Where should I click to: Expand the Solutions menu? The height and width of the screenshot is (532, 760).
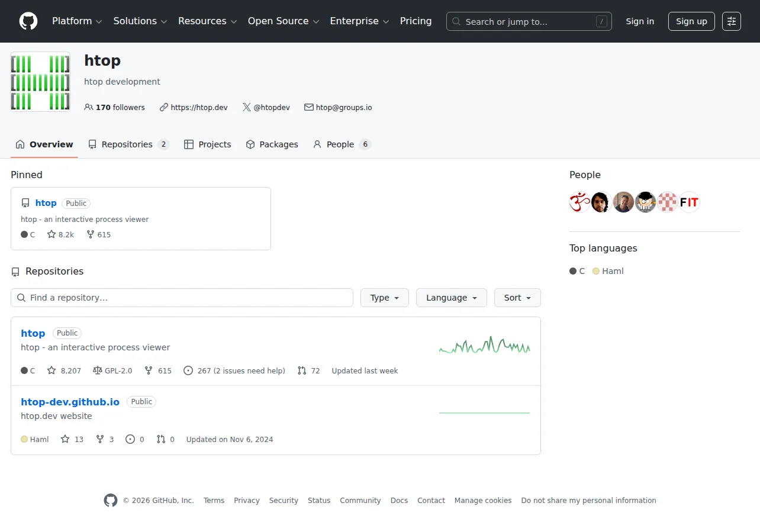coord(140,21)
